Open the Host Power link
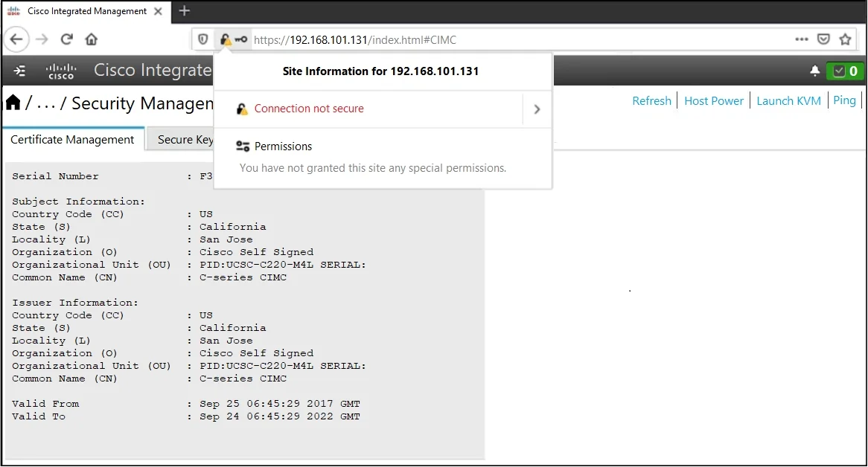The height and width of the screenshot is (467, 868). (x=714, y=101)
